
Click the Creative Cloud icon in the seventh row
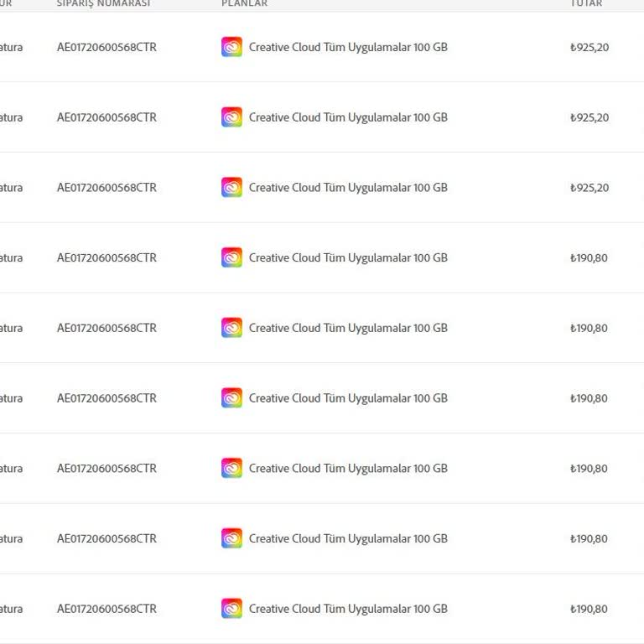(231, 468)
